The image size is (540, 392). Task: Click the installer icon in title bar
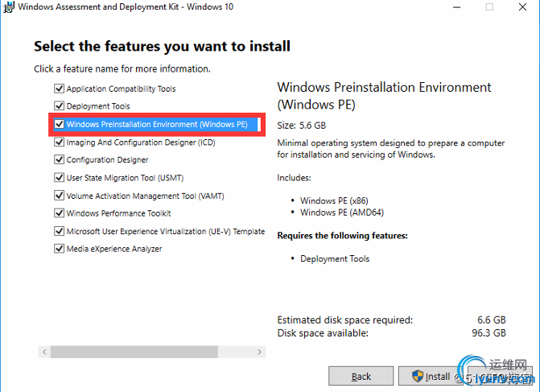tap(7, 7)
